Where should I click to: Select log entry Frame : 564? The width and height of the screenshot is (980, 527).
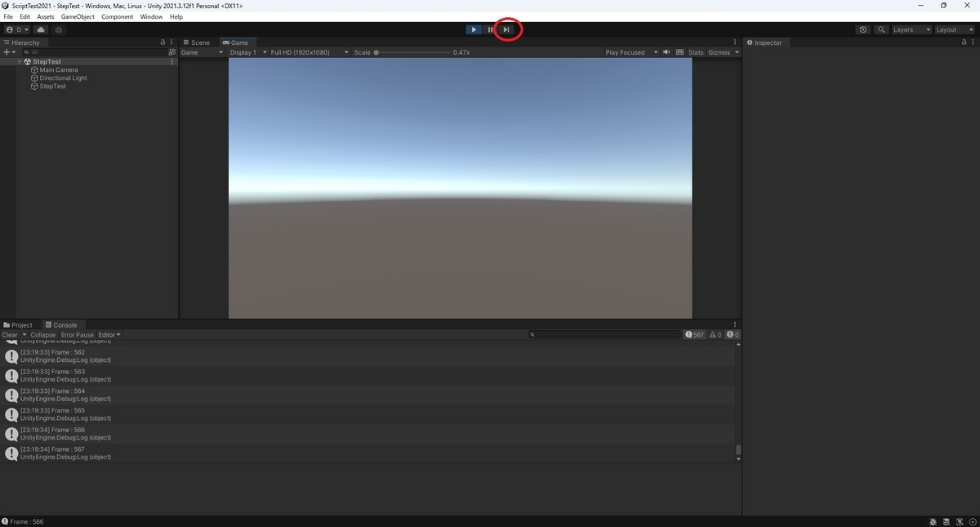click(x=367, y=395)
